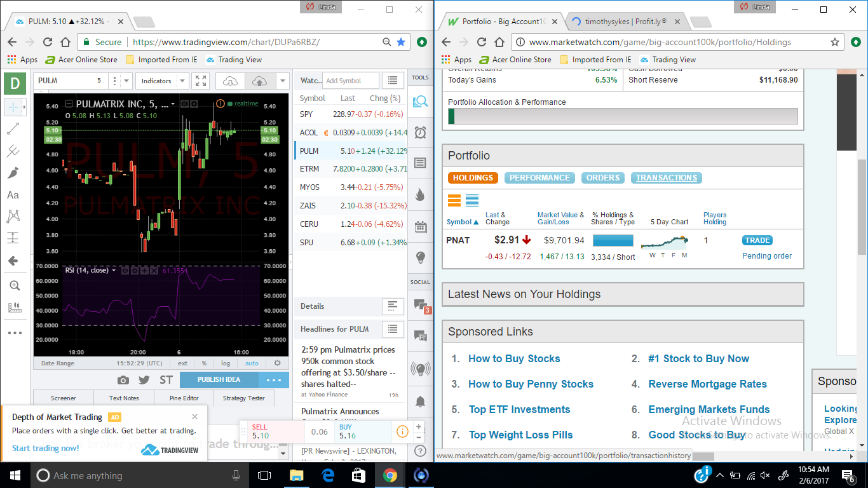Toggle auto scale on the chart
The width and height of the screenshot is (868, 488).
pos(252,363)
